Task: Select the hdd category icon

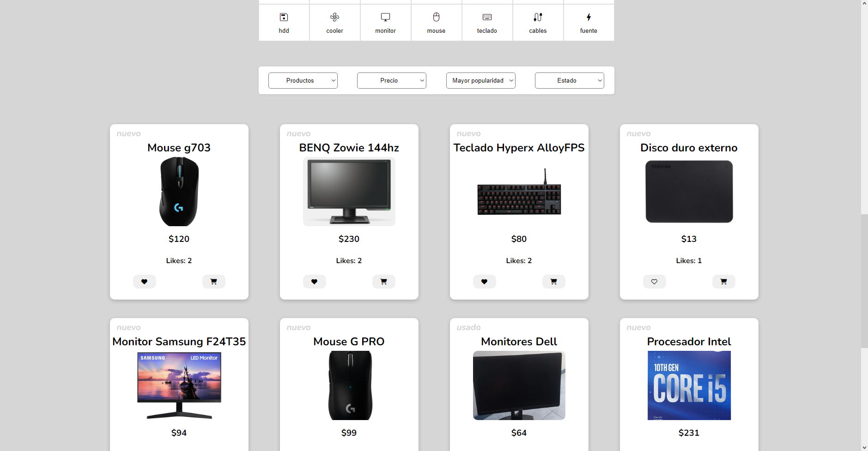Action: click(284, 22)
